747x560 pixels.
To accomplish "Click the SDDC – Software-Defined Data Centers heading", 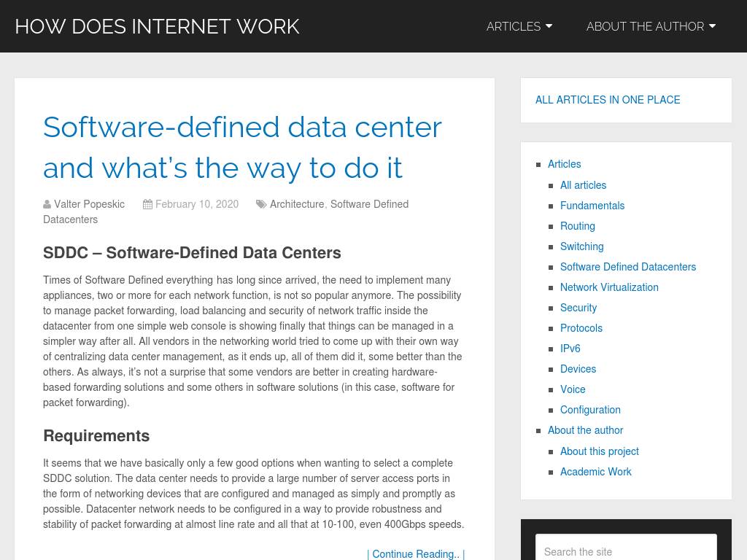I will click(192, 253).
